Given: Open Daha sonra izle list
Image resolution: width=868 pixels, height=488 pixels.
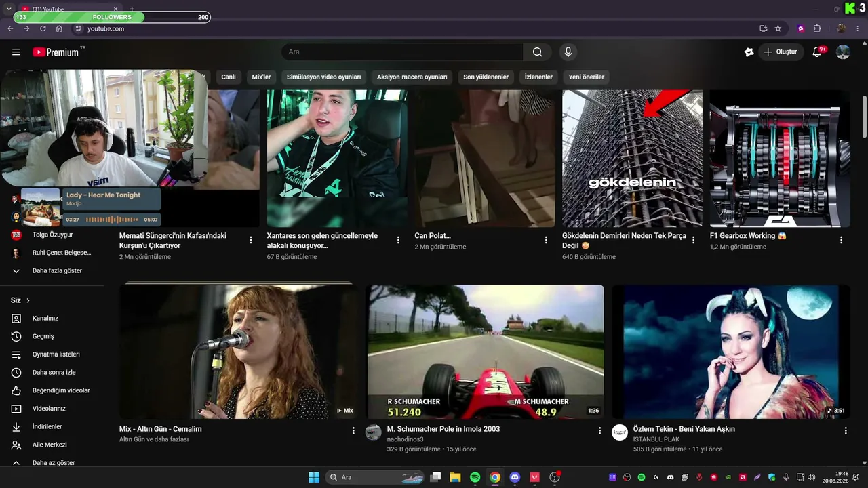Looking at the screenshot, I should point(52,373).
